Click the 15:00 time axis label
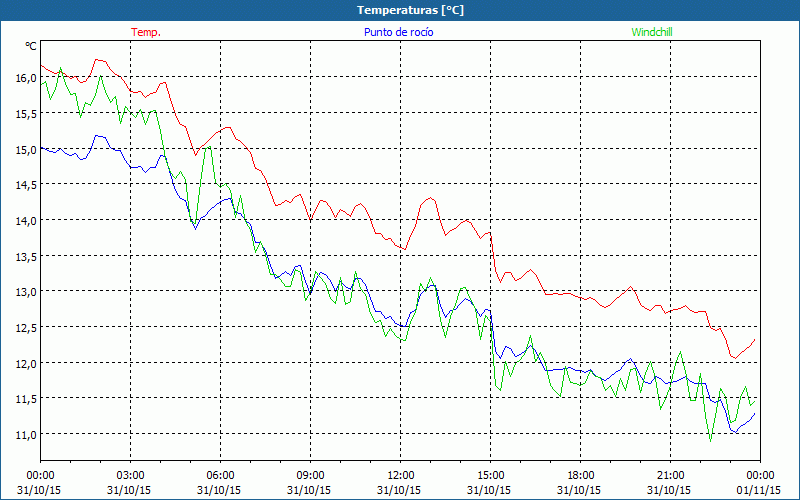800x500 pixels. [x=491, y=476]
